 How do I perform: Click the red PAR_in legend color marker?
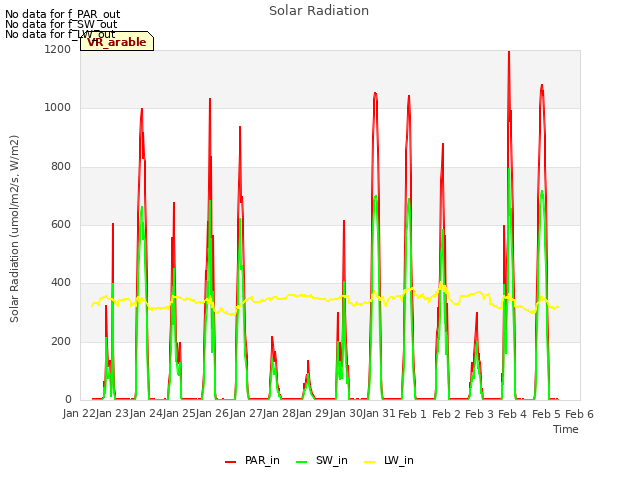231,462
